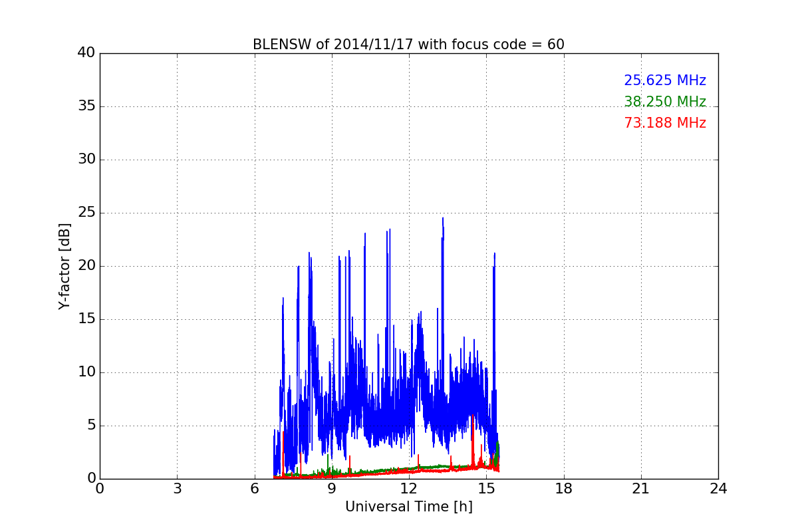Screen dimensions: 798x532
Task: Select the red '73.188 MHz' legend label
Action: [665, 123]
